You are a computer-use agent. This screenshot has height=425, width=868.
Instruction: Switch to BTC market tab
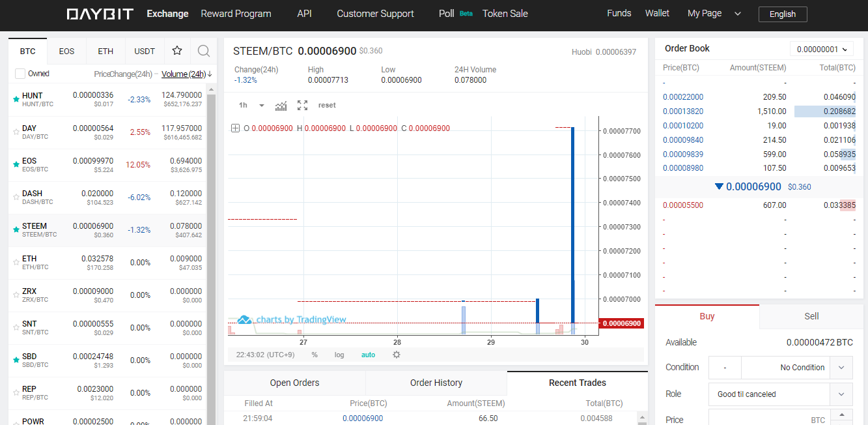pos(27,51)
